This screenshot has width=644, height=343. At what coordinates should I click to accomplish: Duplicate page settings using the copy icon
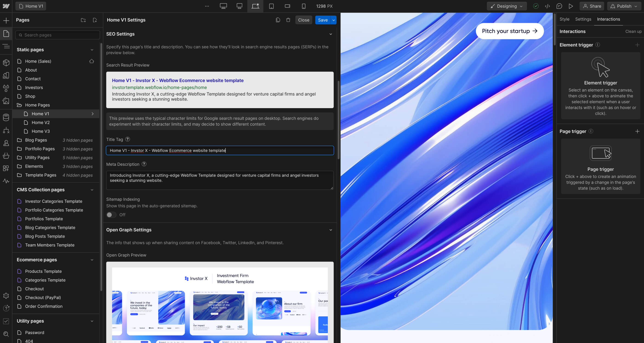tap(278, 20)
